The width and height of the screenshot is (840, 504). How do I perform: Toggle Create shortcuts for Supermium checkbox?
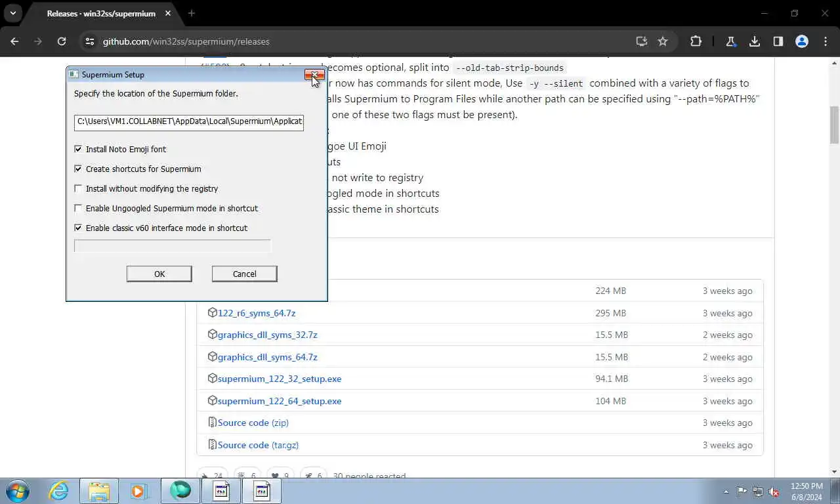[78, 169]
